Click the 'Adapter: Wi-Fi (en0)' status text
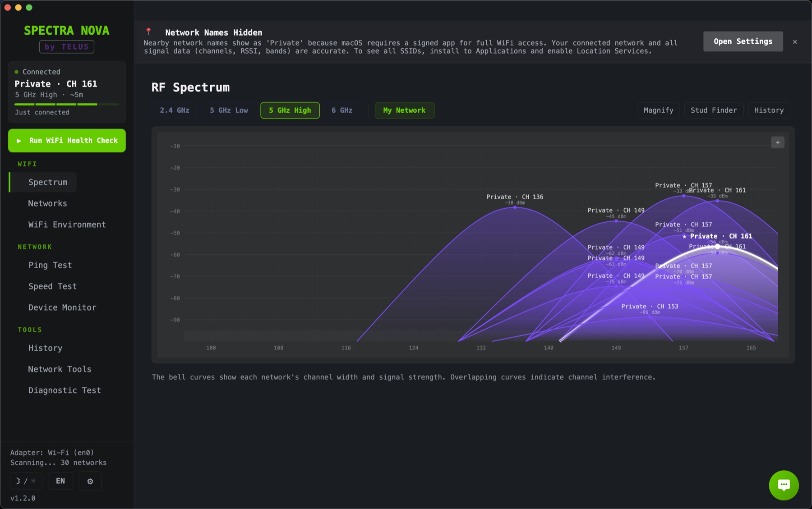The height and width of the screenshot is (509, 812). (52, 453)
